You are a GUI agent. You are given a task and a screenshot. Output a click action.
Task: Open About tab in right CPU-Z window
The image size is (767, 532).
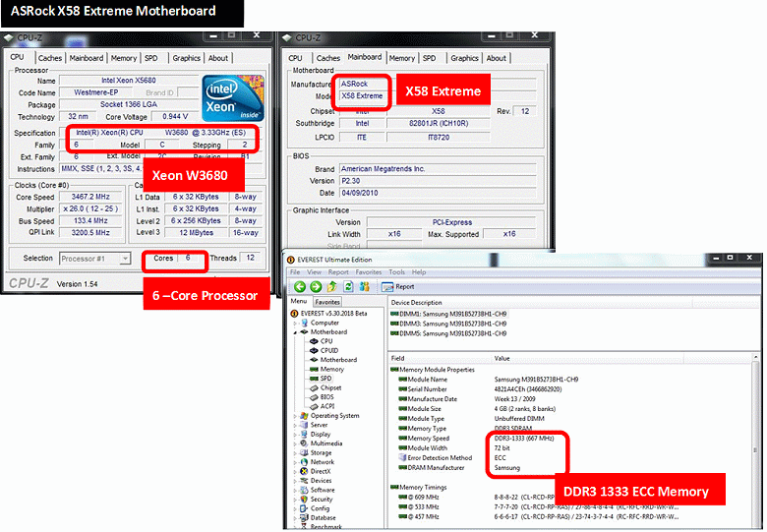pos(496,58)
